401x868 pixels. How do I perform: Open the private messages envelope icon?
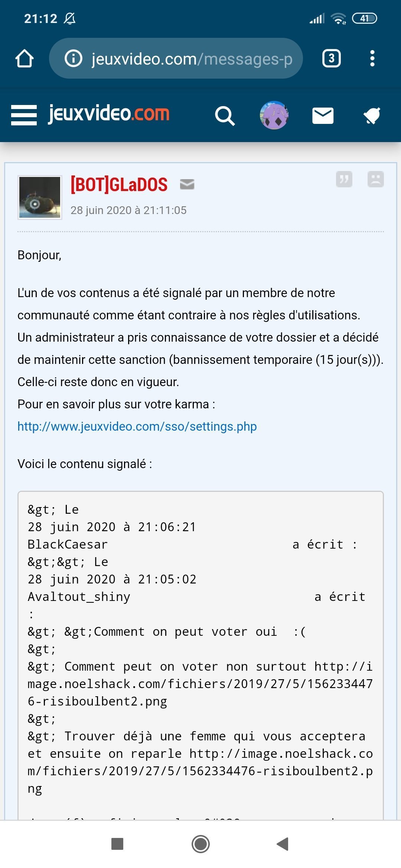pos(323,116)
